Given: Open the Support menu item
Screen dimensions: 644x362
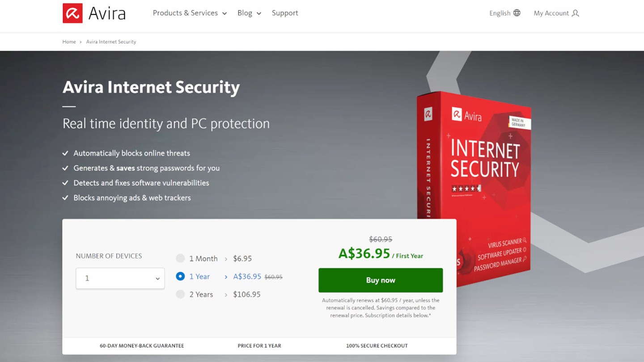Looking at the screenshot, I should 285,13.
